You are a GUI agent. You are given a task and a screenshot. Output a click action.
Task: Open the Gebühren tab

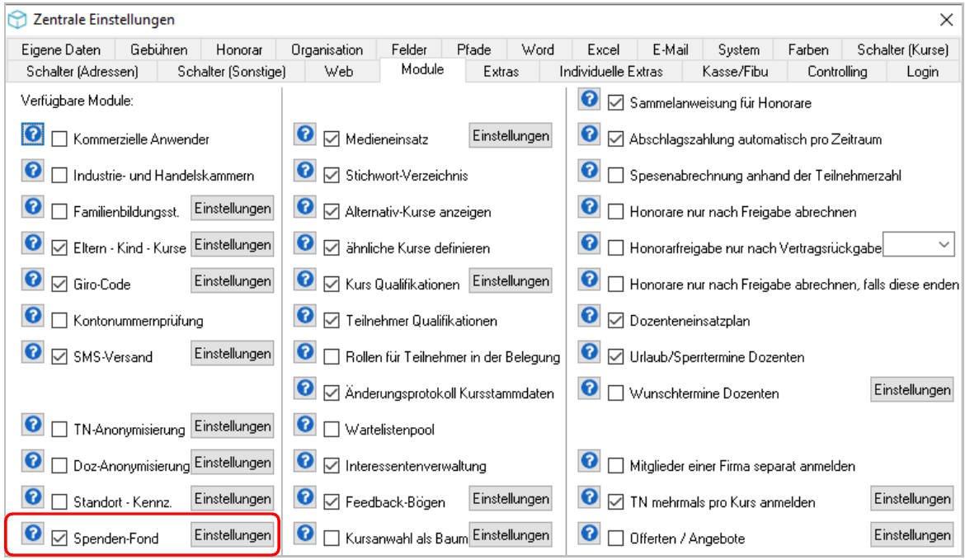pyautogui.click(x=159, y=49)
